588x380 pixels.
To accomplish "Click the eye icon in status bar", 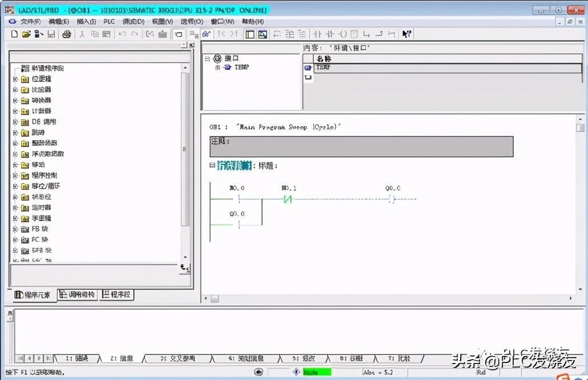I will tap(259, 372).
